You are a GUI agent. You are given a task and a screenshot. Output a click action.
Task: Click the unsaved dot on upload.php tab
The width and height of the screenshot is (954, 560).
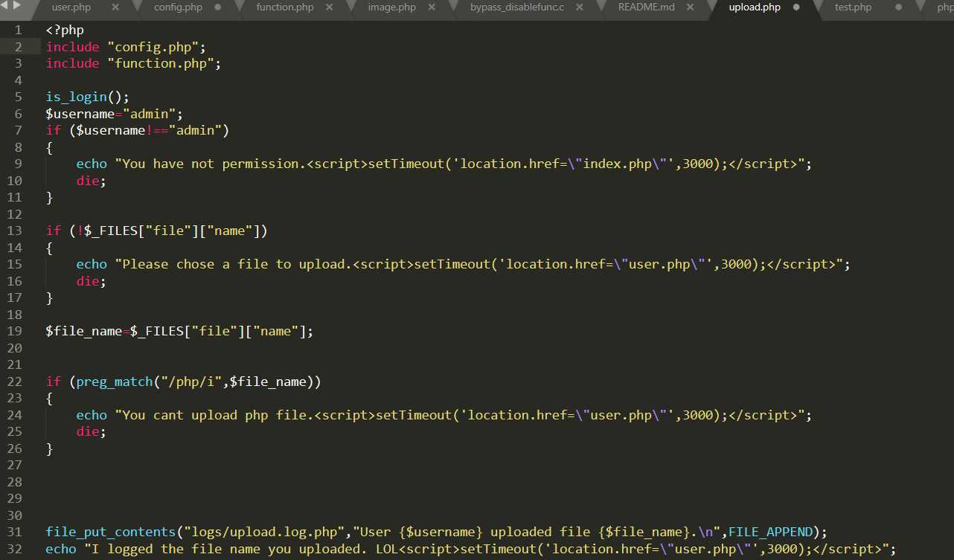(796, 7)
